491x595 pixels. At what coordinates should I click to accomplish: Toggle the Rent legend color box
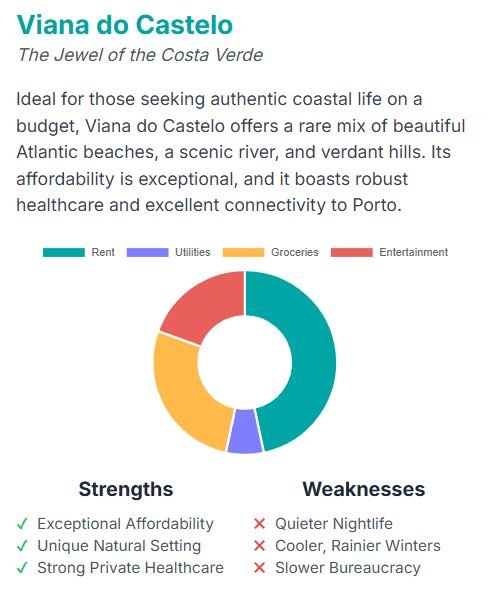click(x=64, y=252)
